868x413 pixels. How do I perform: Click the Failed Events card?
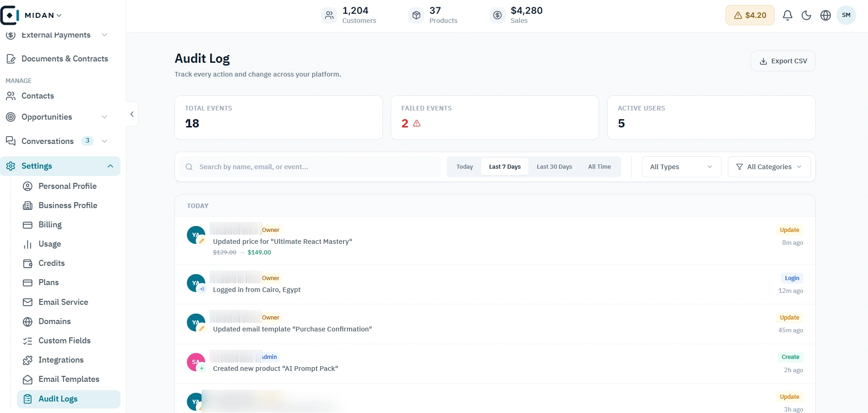pyautogui.click(x=495, y=117)
